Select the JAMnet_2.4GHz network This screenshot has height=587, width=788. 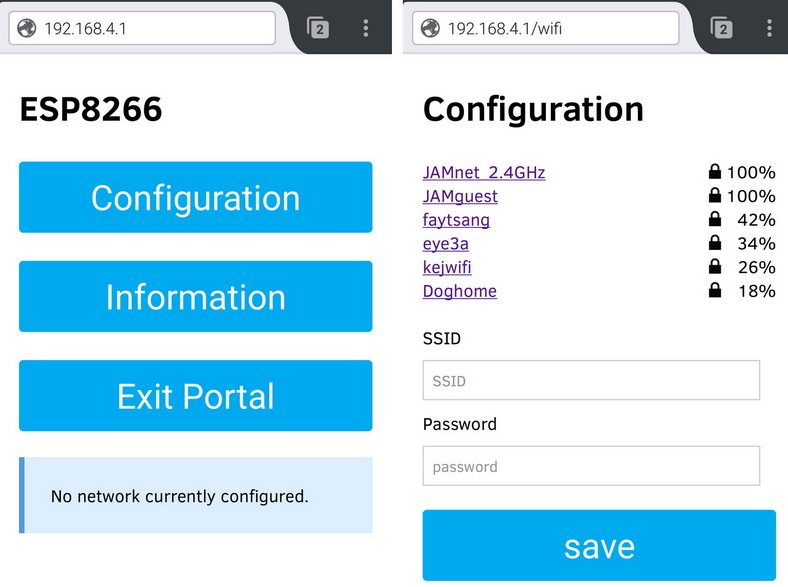[484, 172]
